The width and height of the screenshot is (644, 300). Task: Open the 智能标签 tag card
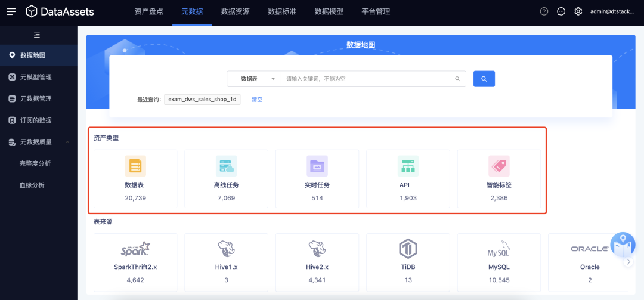[499, 178]
